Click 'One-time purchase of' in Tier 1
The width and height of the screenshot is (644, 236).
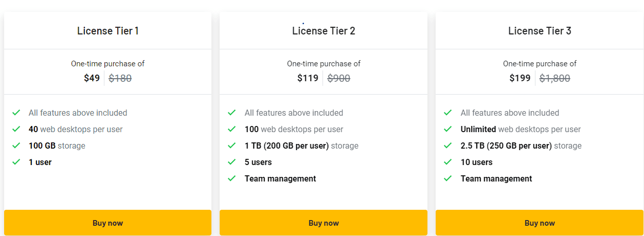coord(108,64)
